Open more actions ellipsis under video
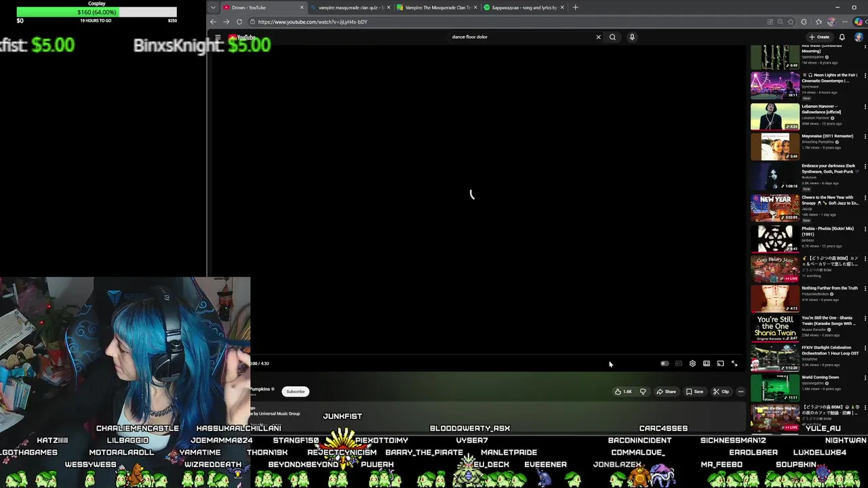 click(x=741, y=392)
